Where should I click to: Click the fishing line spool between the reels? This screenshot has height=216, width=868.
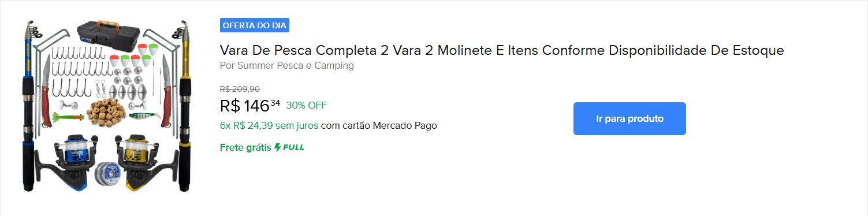point(108,173)
